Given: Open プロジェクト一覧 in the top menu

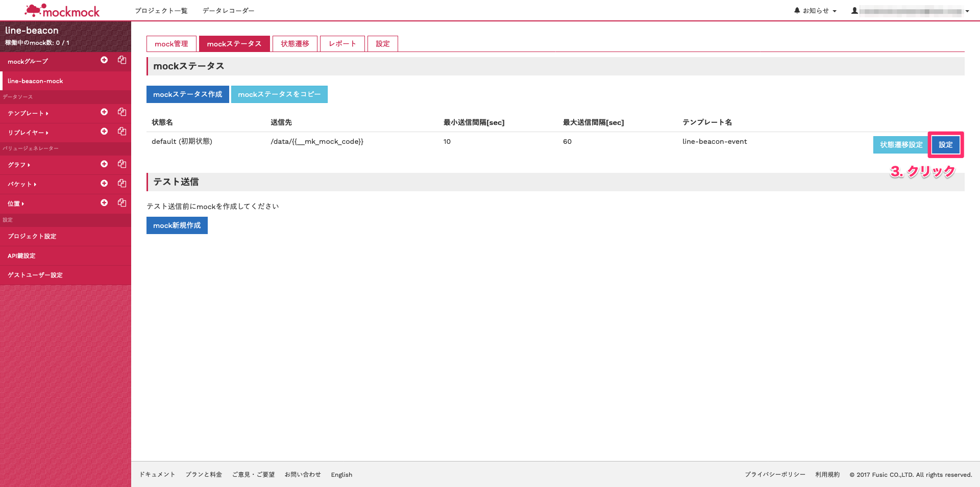Looking at the screenshot, I should 161,10.
